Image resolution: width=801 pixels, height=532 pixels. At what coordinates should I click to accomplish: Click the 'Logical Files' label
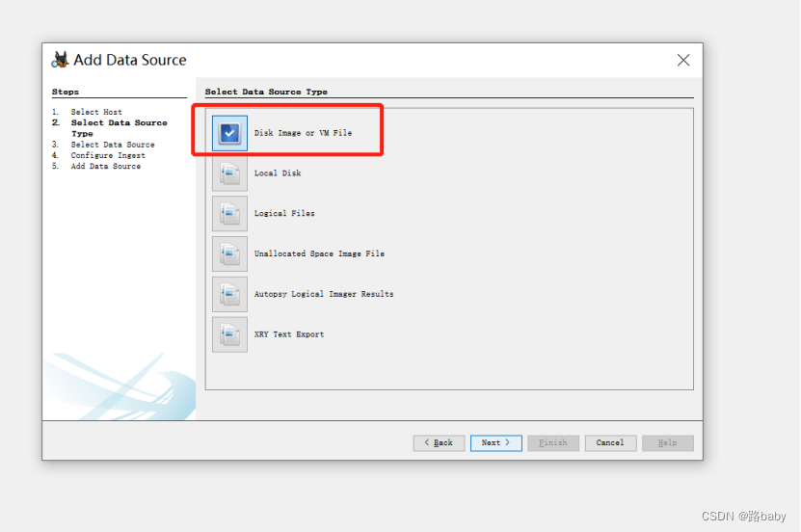tap(284, 213)
